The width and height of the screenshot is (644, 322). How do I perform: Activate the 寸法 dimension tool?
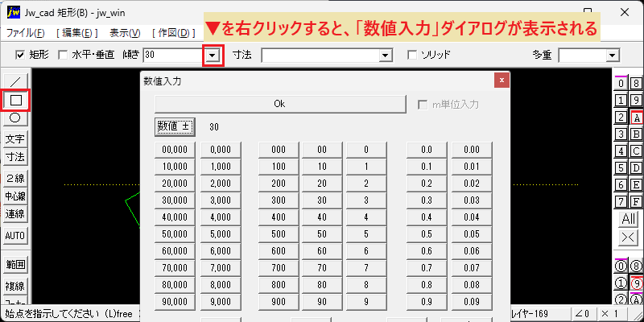[15, 156]
